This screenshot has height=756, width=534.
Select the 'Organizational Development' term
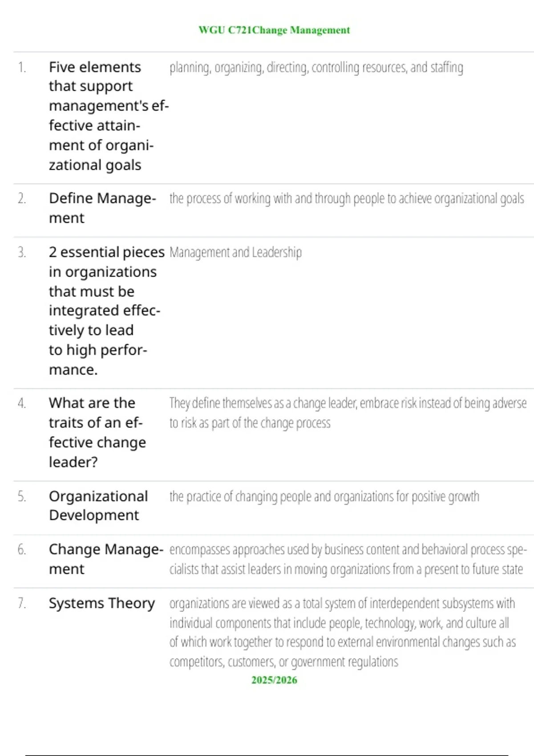[98, 506]
